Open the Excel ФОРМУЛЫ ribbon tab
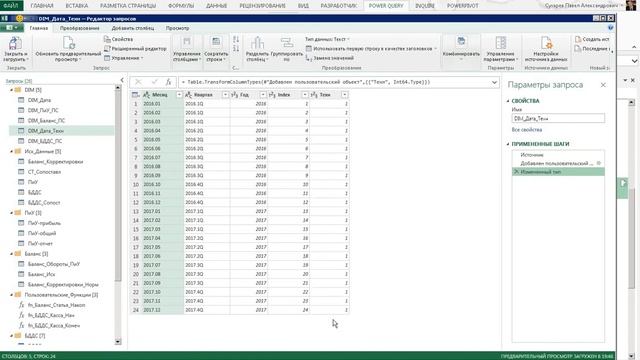The width and height of the screenshot is (640, 360). click(181, 6)
